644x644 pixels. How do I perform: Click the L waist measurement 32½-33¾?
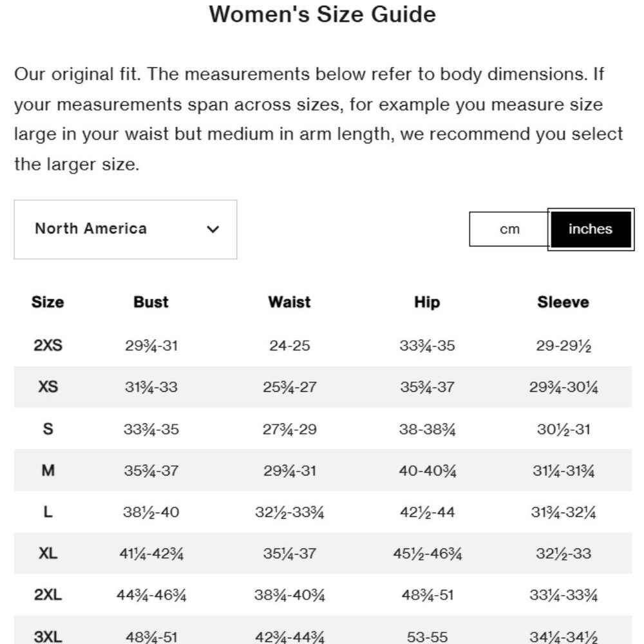click(x=290, y=513)
